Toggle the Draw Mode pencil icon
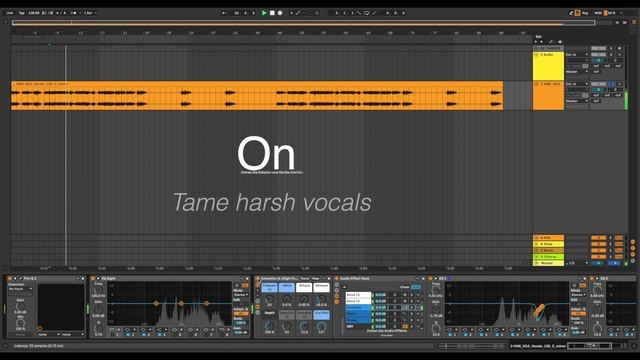The height and width of the screenshot is (360, 640). 571,13
